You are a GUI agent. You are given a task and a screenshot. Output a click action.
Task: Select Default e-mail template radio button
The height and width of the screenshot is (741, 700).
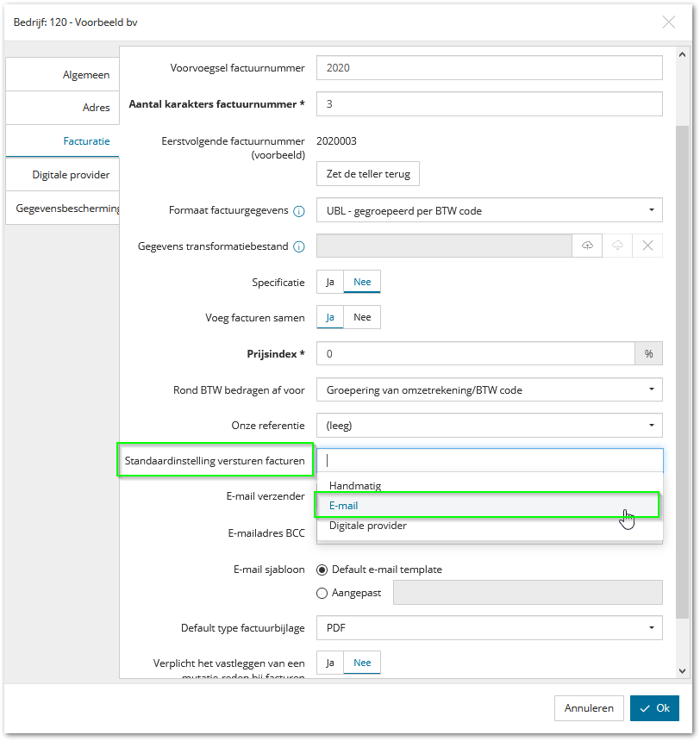(322, 570)
